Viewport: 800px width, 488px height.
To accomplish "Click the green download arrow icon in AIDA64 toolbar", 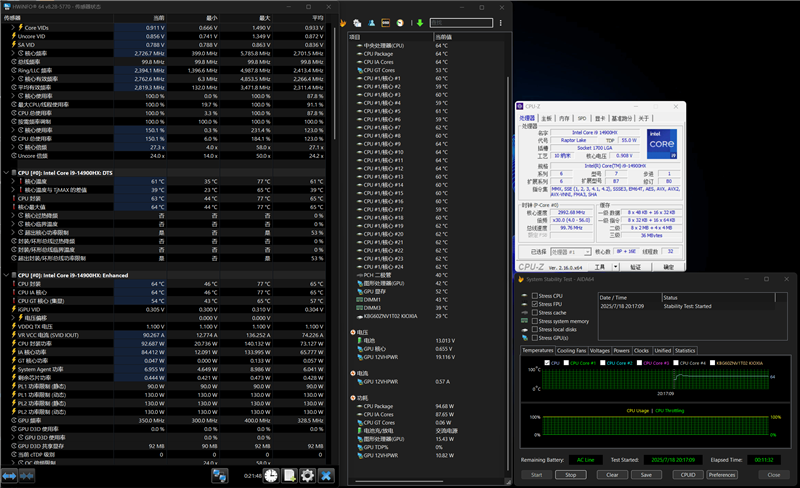I will pos(419,23).
